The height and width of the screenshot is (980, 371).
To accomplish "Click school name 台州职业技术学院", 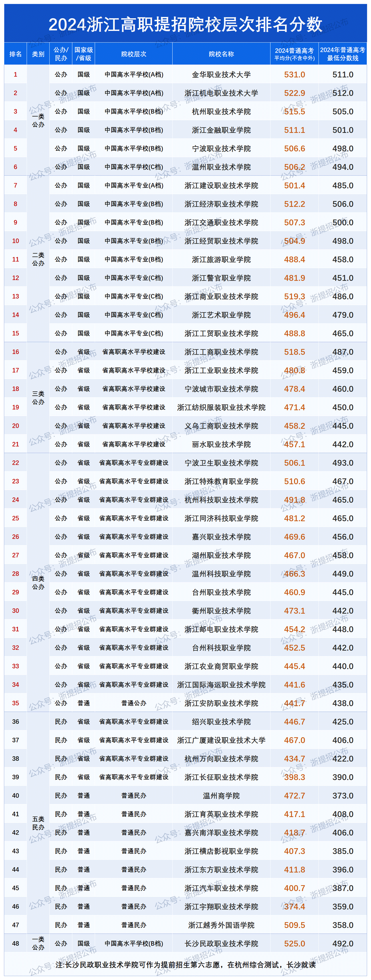I will pyautogui.click(x=221, y=592).
